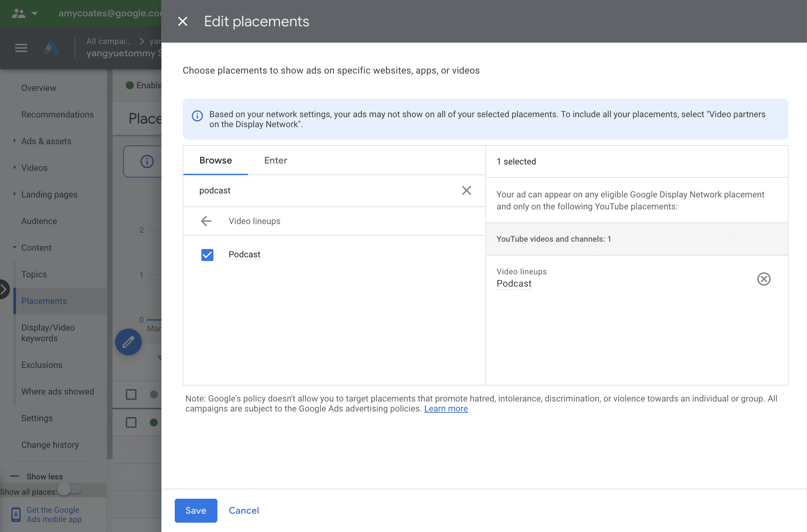Click the hamburger menu icon
This screenshot has width=807, height=532.
pyautogui.click(x=21, y=47)
